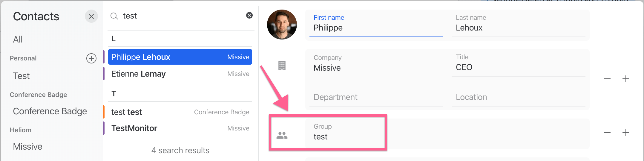Add another Group row with the plus icon
The width and height of the screenshot is (644, 161).
[x=626, y=133]
